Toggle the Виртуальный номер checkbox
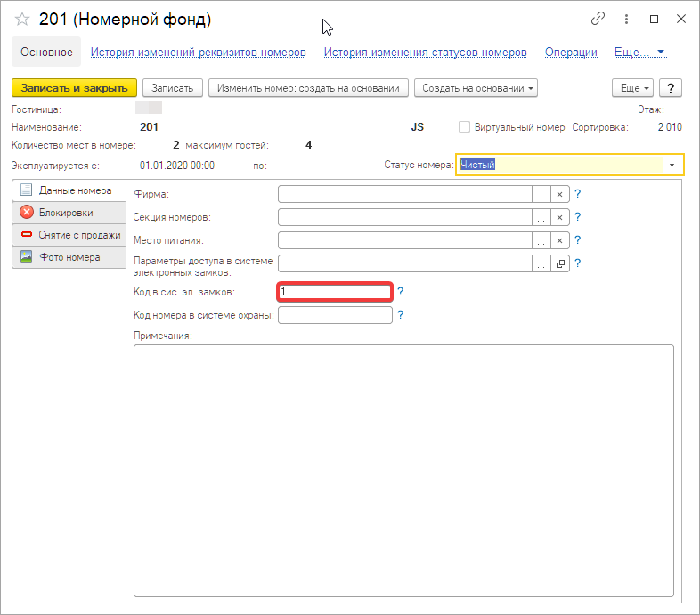The image size is (700, 615). tap(464, 127)
